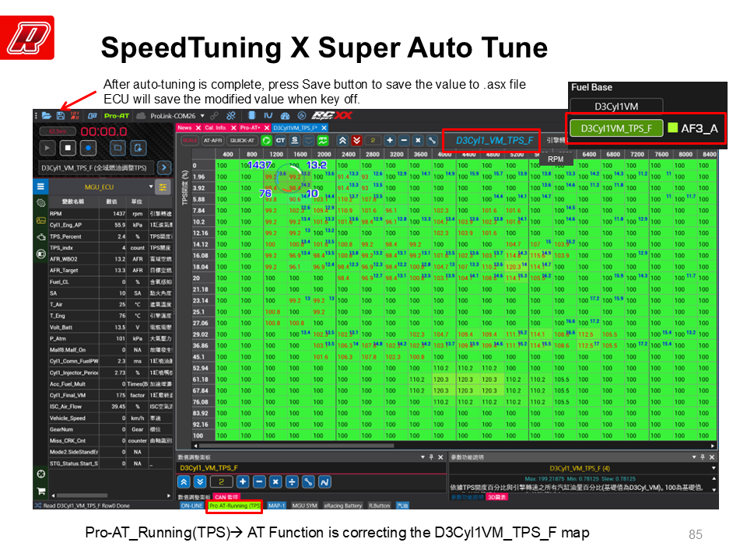Click the green graph icon in map toolbar
The height and width of the screenshot is (560, 747).
coord(323,141)
